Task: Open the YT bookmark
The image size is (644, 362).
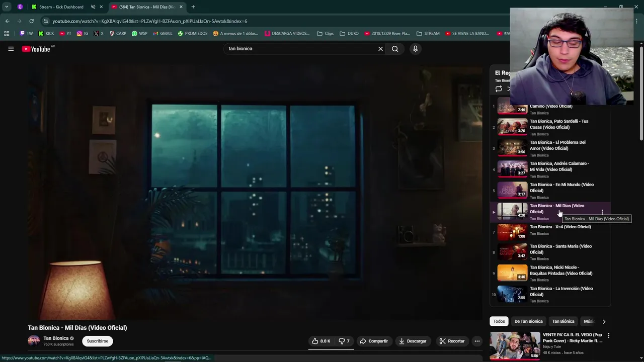Action: pyautogui.click(x=65, y=34)
